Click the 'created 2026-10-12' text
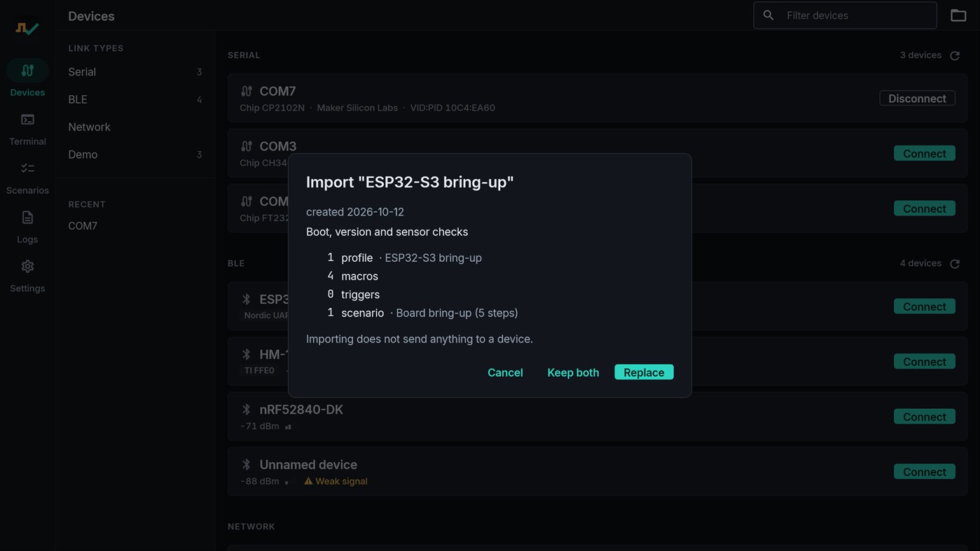 [x=355, y=212]
